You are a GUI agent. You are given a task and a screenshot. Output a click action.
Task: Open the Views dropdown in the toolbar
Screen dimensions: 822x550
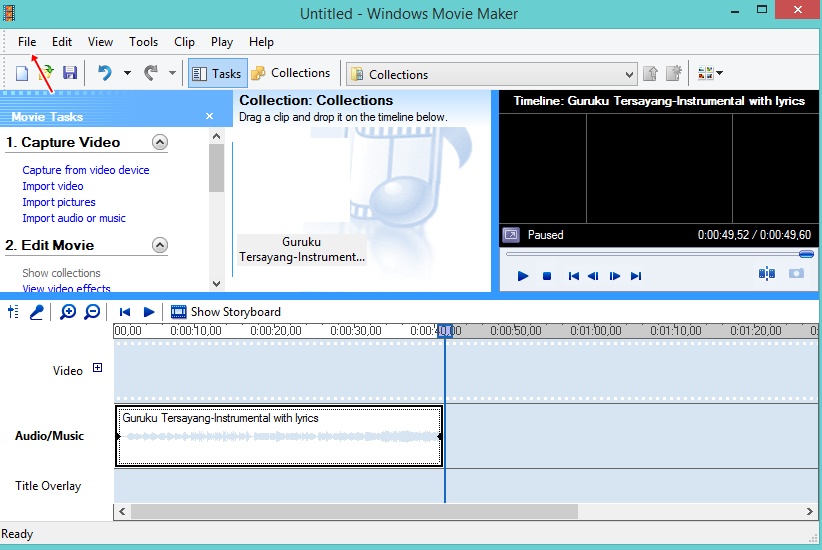710,73
